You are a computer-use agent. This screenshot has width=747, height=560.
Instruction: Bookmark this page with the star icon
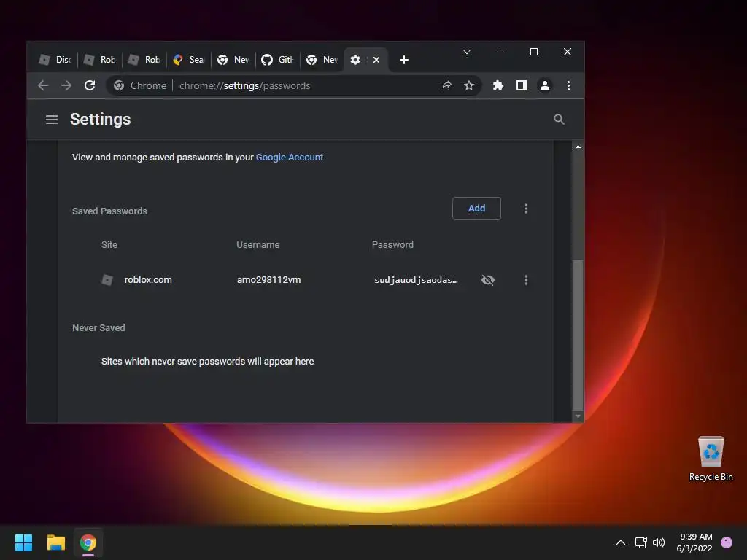pos(469,86)
